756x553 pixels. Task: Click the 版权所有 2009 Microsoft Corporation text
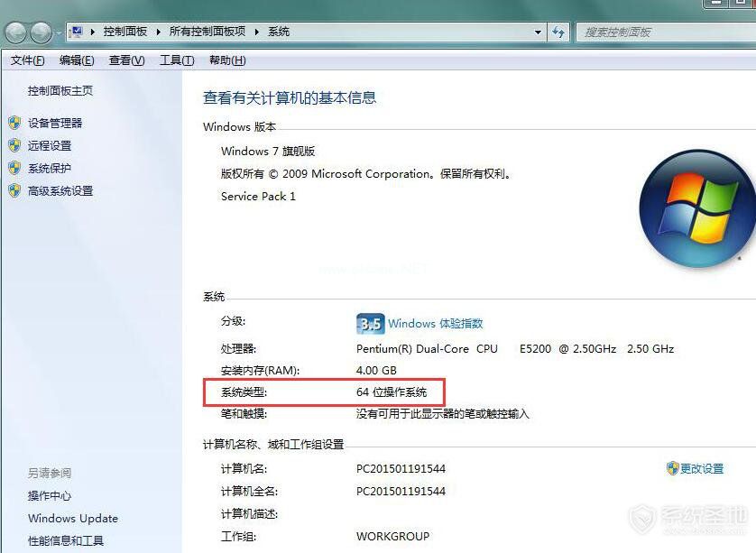click(x=366, y=173)
